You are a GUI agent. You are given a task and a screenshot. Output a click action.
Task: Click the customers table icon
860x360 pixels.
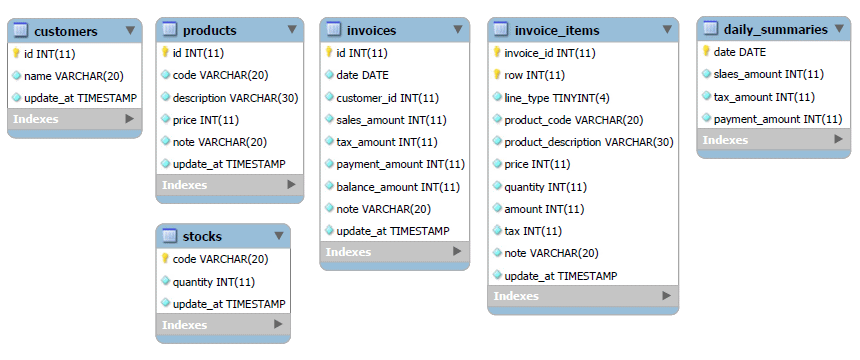tap(20, 31)
